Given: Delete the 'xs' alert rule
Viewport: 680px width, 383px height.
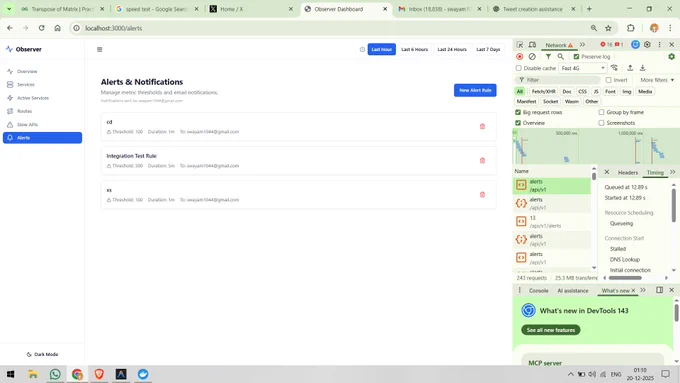Looking at the screenshot, I should [482, 194].
